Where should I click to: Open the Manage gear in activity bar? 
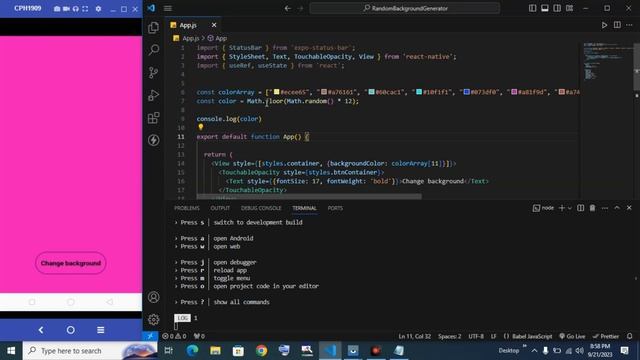(153, 319)
